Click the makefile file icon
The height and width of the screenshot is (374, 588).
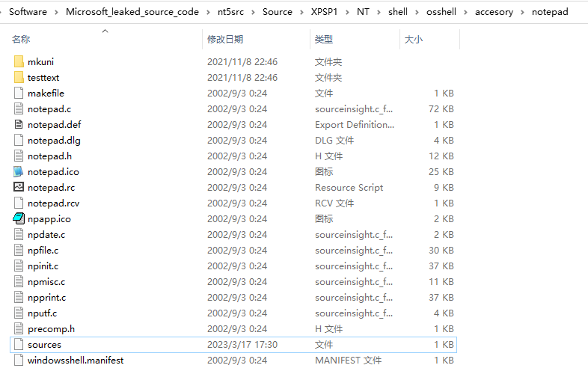pyautogui.click(x=19, y=93)
